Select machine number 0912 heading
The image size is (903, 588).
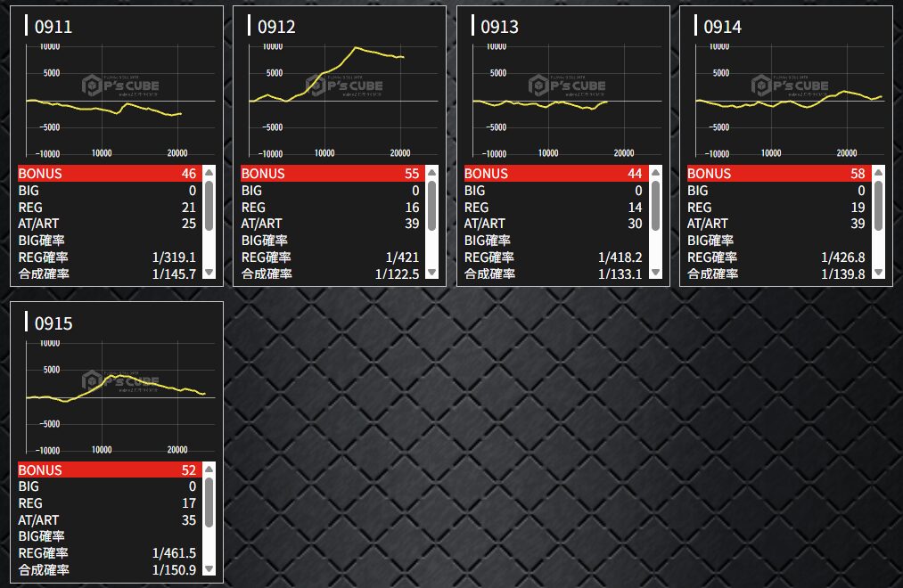tap(275, 27)
